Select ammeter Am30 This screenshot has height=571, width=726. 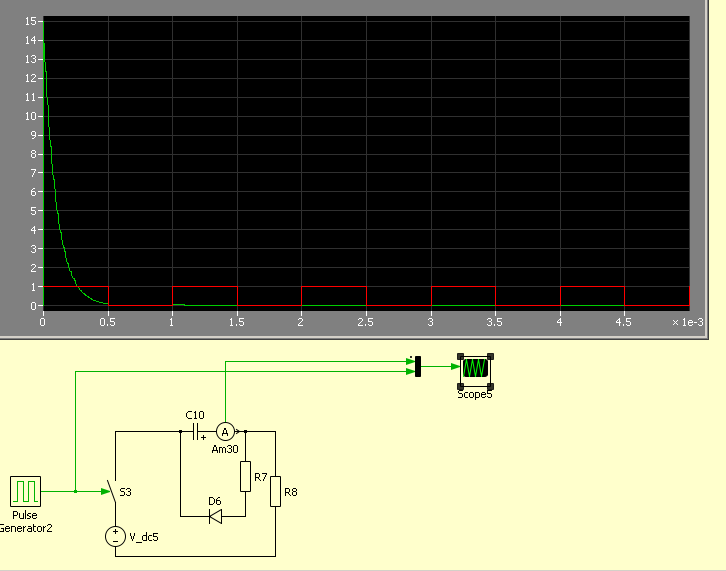pyautogui.click(x=225, y=432)
